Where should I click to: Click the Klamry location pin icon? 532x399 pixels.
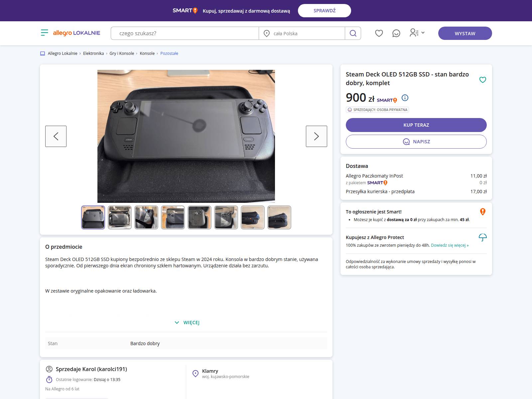click(196, 373)
